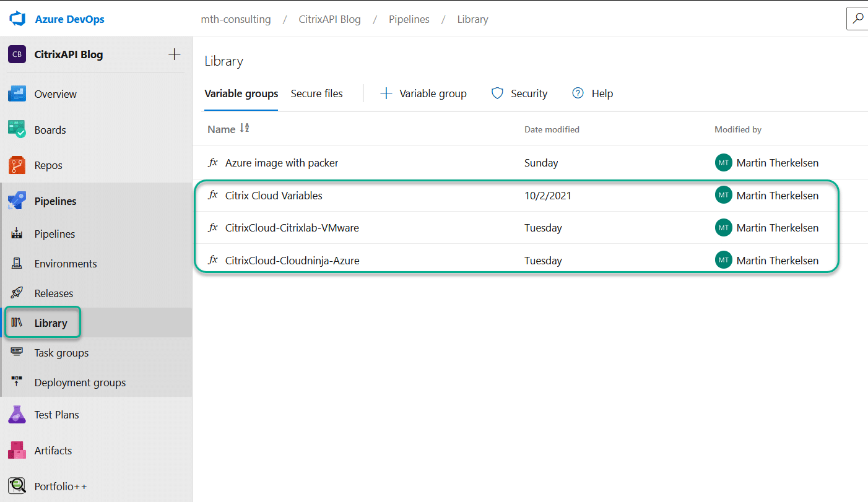
Task: Select Library in the sidebar
Action: click(x=51, y=323)
